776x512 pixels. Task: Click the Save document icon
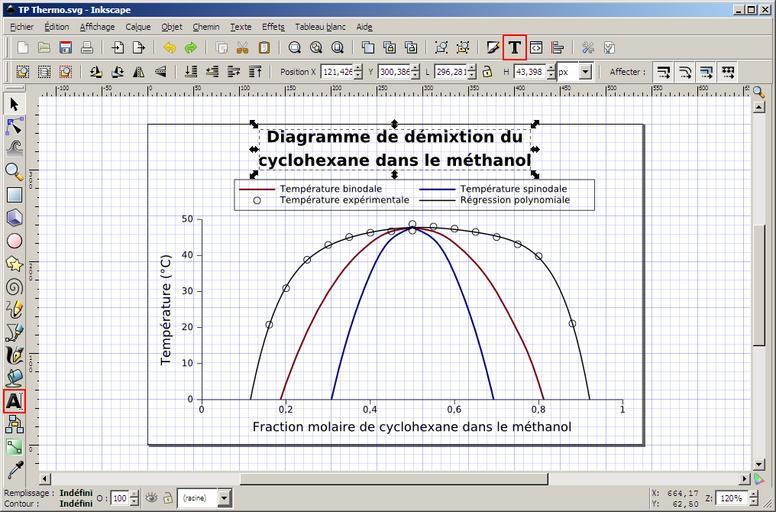coord(65,47)
